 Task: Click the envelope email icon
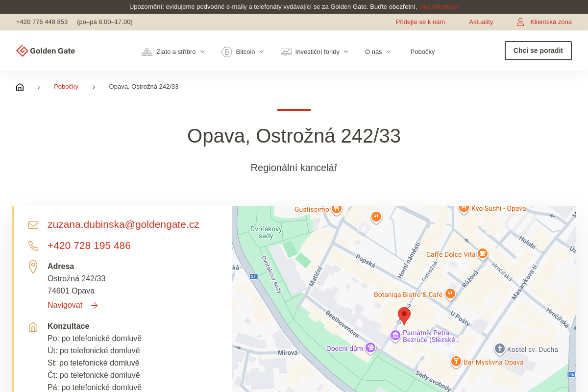click(33, 225)
